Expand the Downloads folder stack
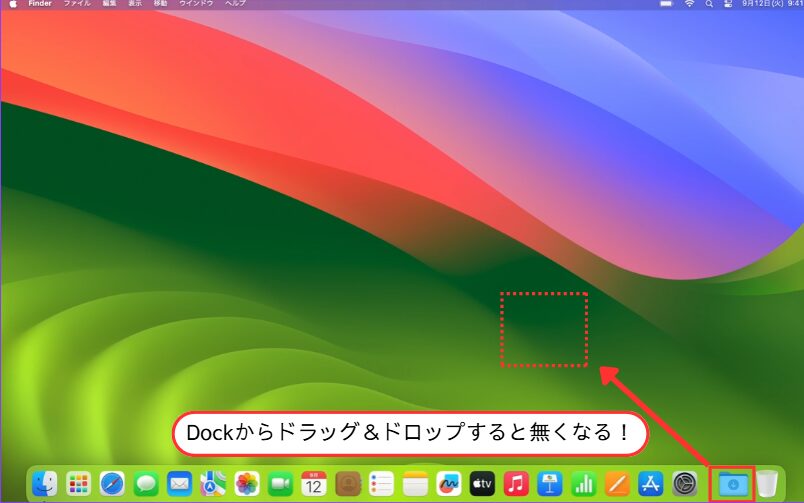The height and width of the screenshot is (503, 804). [x=733, y=484]
